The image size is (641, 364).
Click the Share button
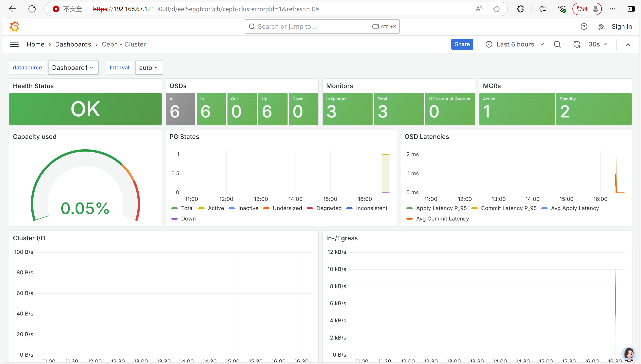[x=462, y=44]
